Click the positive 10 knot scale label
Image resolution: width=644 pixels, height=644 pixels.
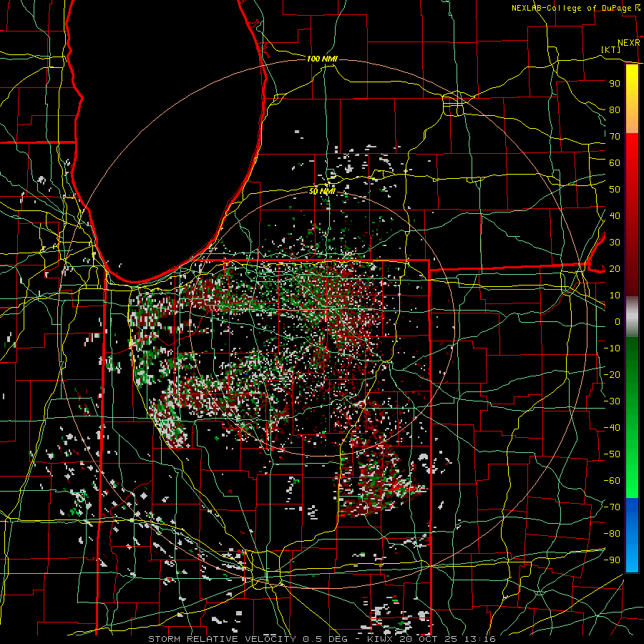[615, 296]
